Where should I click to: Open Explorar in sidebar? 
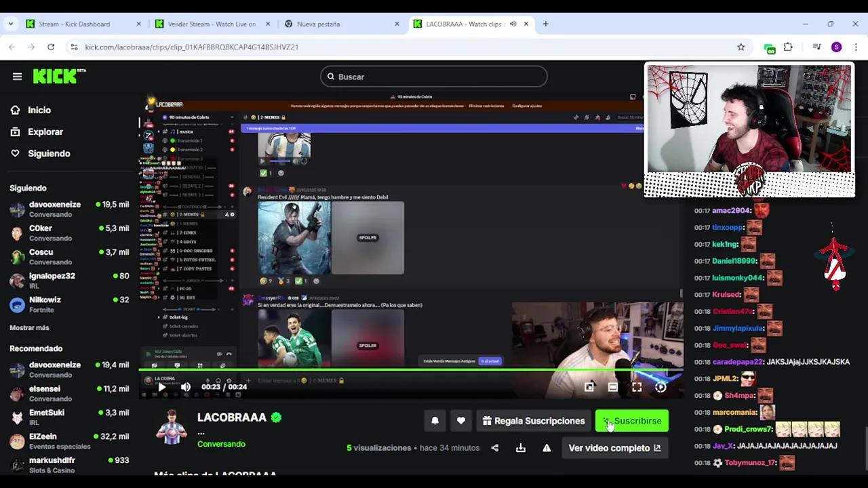tap(45, 131)
